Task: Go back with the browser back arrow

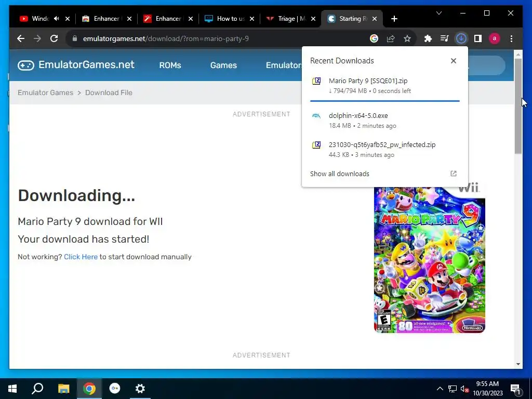Action: coord(21,38)
